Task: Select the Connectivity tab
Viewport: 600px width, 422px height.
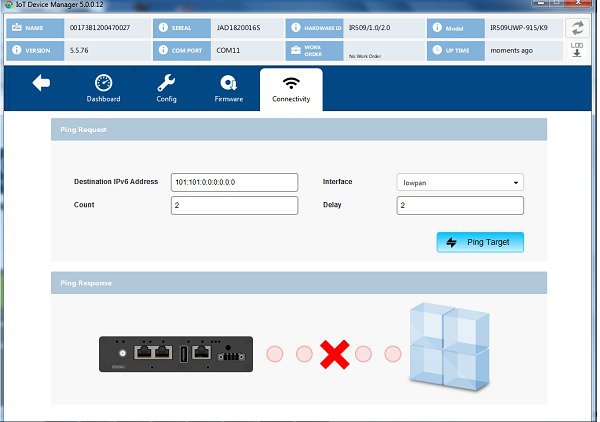Action: (x=291, y=90)
